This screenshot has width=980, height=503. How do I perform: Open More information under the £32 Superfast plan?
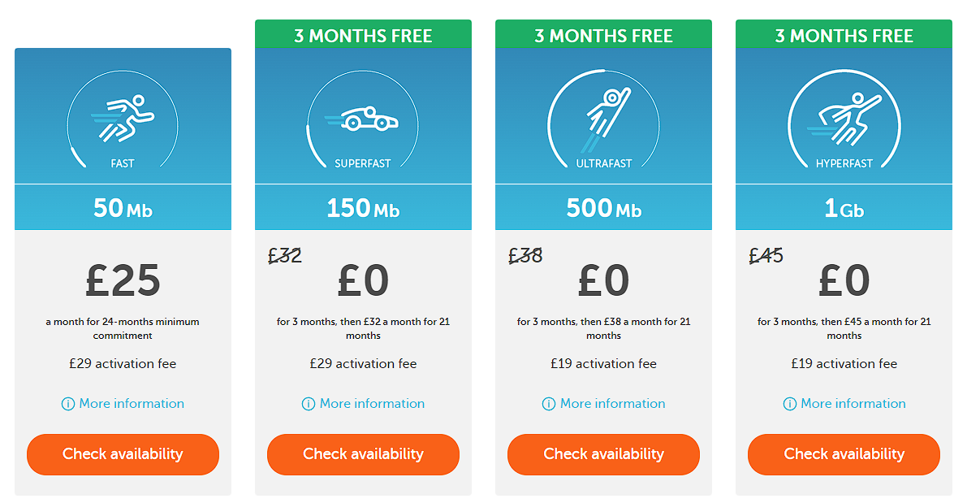tap(372, 404)
